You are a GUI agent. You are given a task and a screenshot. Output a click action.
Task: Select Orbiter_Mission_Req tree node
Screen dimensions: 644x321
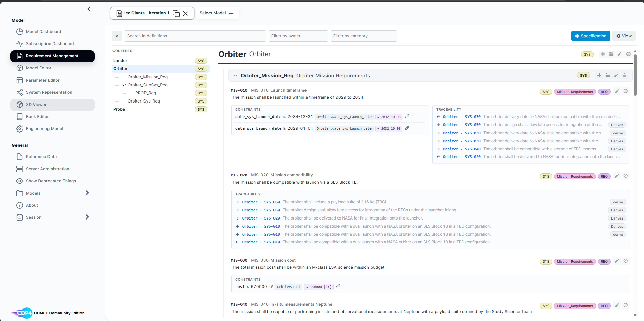tap(148, 77)
